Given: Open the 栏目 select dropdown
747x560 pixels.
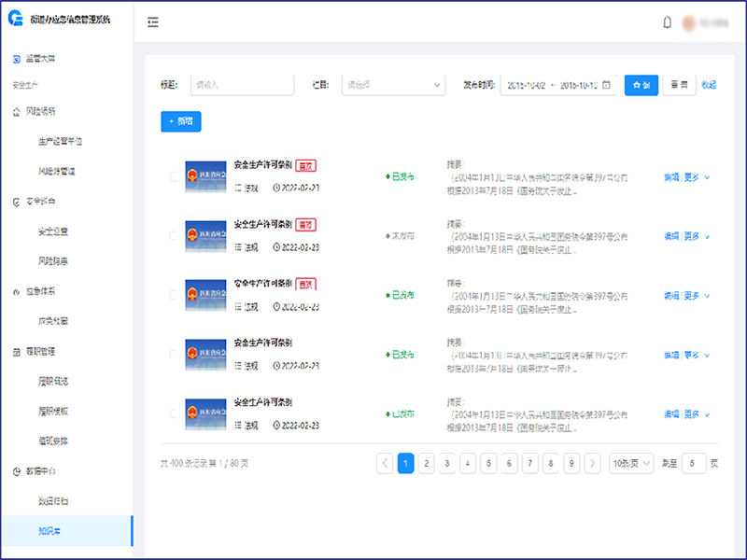Looking at the screenshot, I should click(393, 85).
